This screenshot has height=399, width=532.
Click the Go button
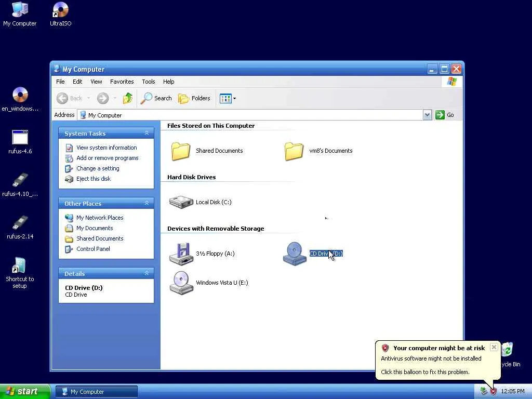[x=445, y=115]
